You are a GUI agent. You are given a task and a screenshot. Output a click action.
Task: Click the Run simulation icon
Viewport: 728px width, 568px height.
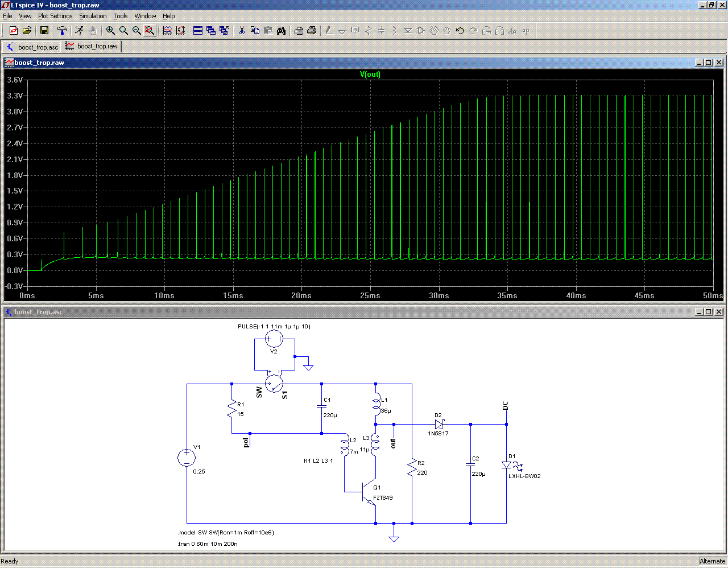(79, 31)
